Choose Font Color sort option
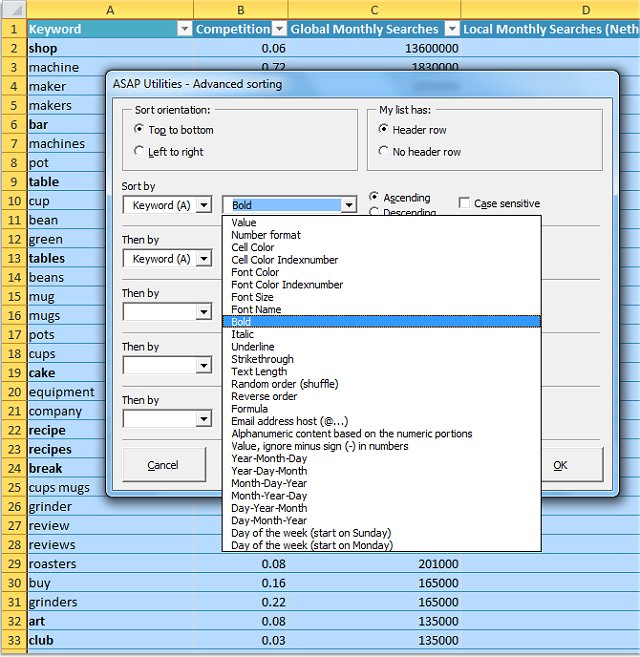Viewport: 640px width, 657px height. [381, 272]
